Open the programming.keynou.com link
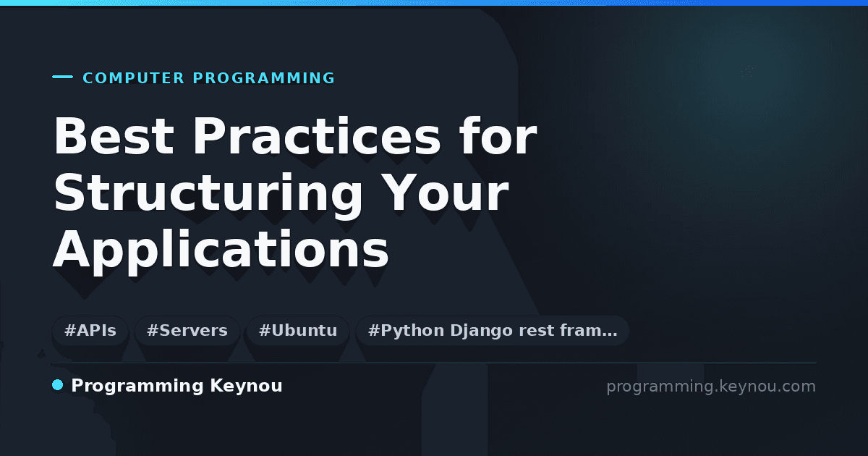 pos(710,387)
